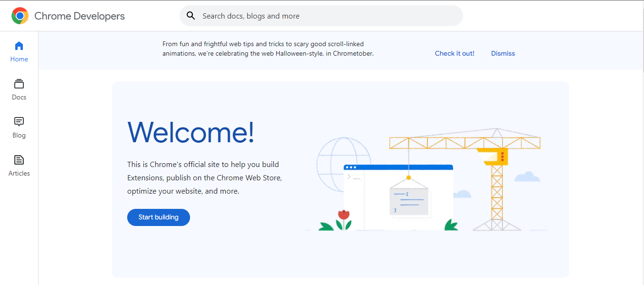
Task: Select the Docs label in sidebar
Action: point(19,98)
